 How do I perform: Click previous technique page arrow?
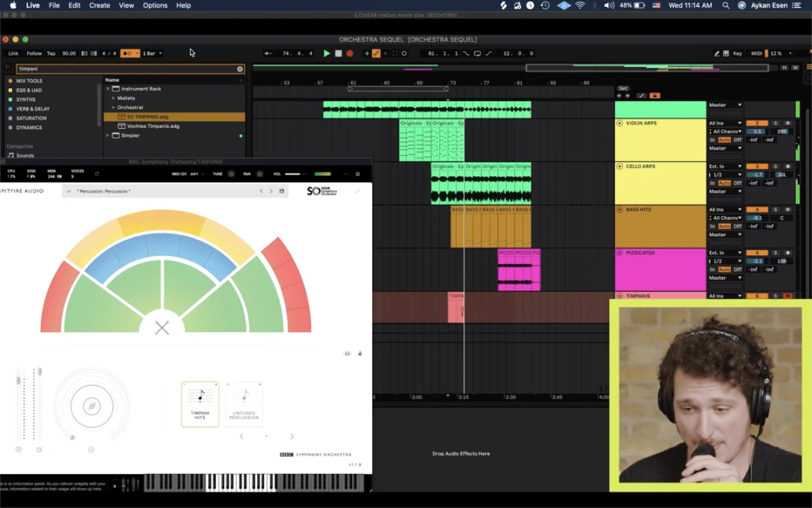coord(241,437)
